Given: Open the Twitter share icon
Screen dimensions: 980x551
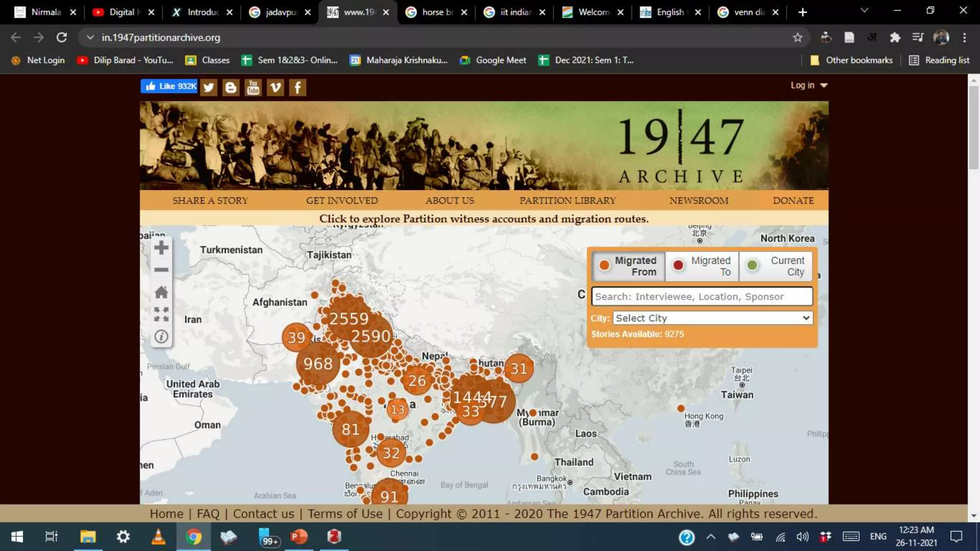Looking at the screenshot, I should click(209, 88).
